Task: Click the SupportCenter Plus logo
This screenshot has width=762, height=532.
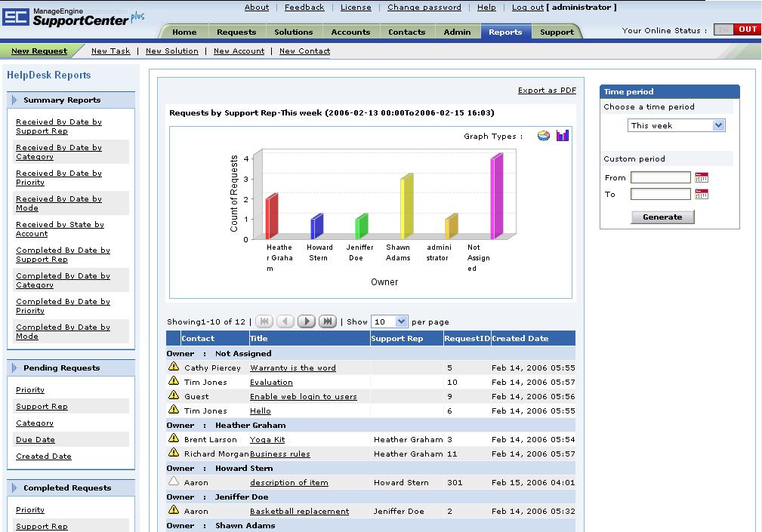Action: pos(73,17)
